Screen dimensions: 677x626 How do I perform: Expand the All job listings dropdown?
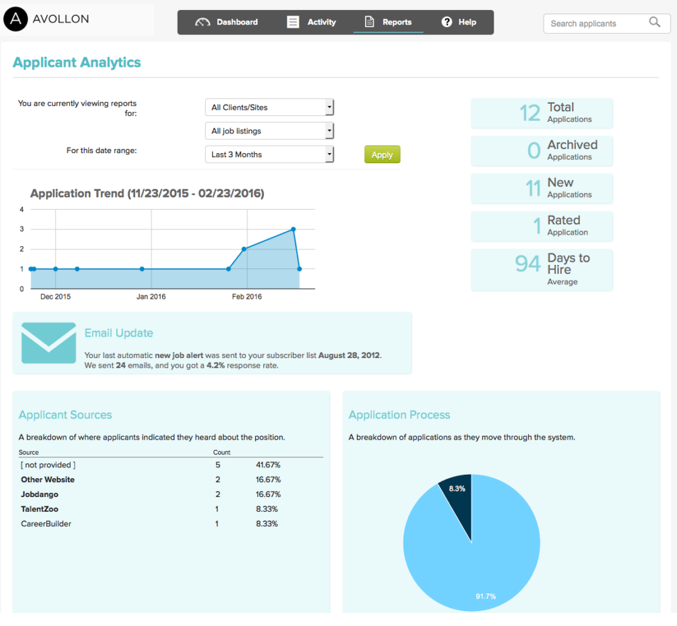269,131
